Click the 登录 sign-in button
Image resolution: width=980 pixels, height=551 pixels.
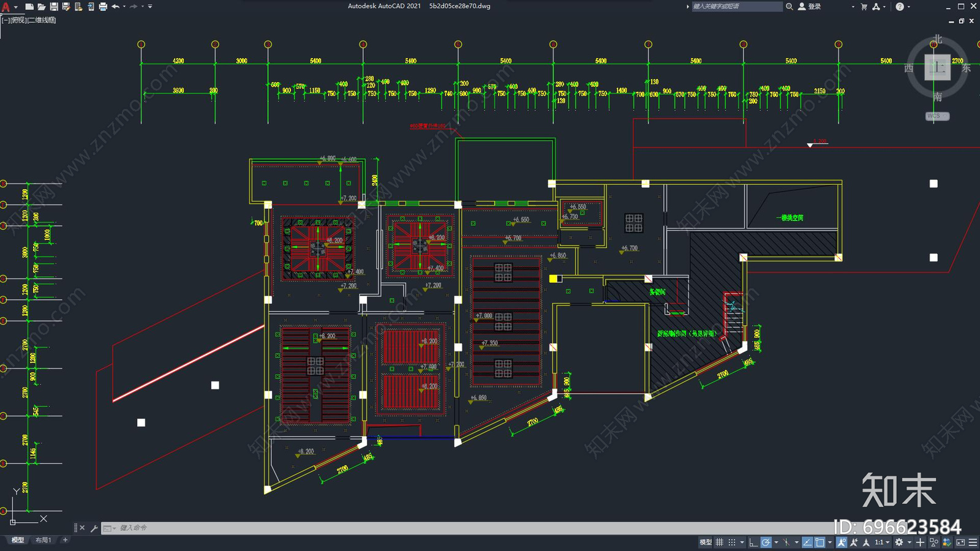tap(809, 7)
